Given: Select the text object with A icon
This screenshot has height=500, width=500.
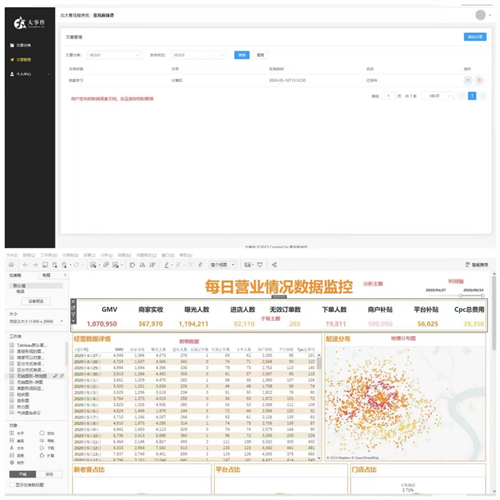Looking at the screenshot, I should point(16,448).
